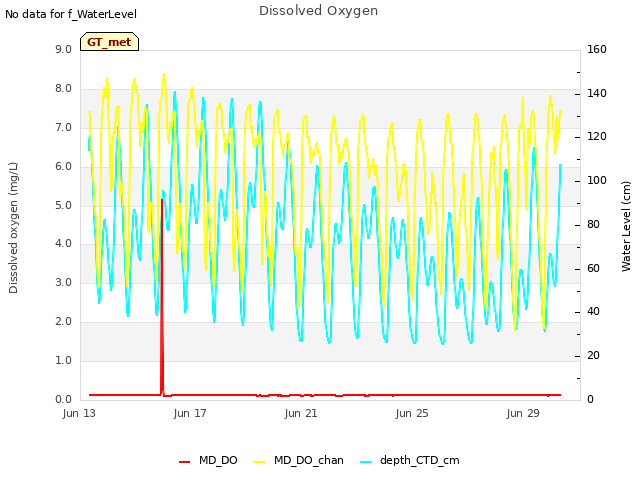Viewport: 640px width, 480px height.
Task: Click the 60 right axis value
Action: pos(593,269)
